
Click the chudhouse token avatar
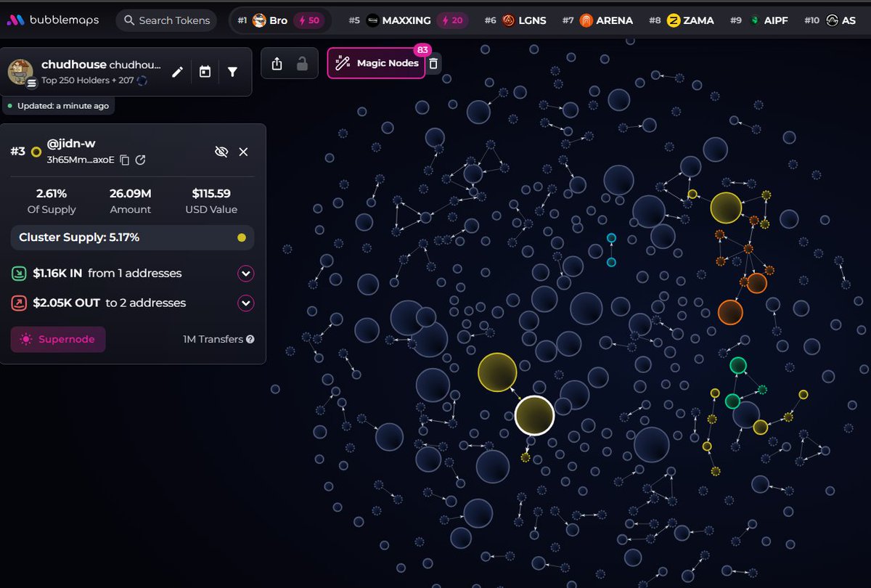pyautogui.click(x=20, y=72)
